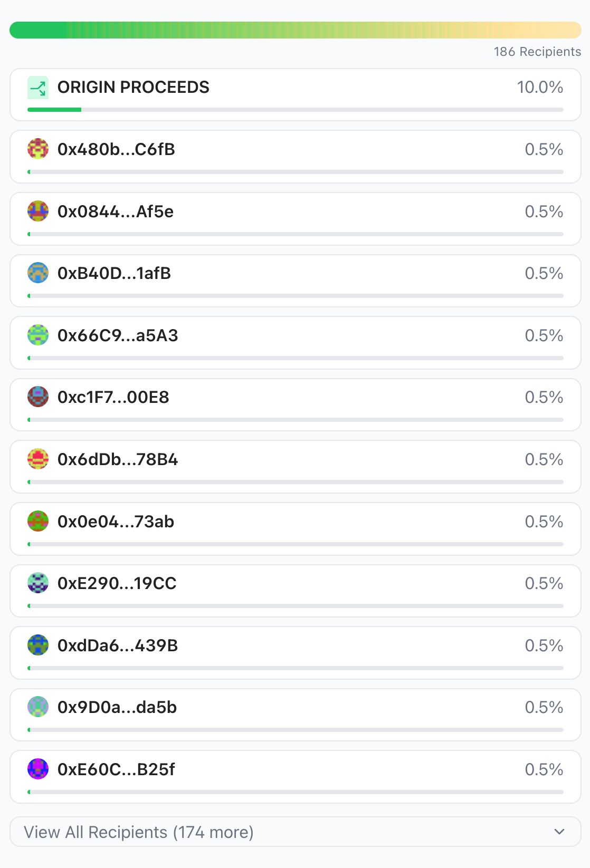Click the avatar icon for 0x6dDb...78B4
The image size is (590, 868).
point(38,459)
